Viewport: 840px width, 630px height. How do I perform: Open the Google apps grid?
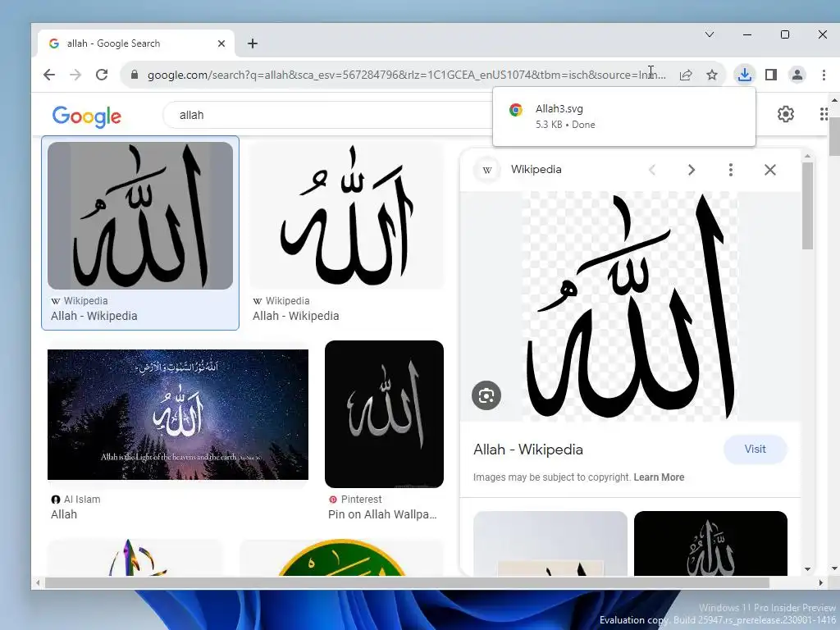pos(824,113)
